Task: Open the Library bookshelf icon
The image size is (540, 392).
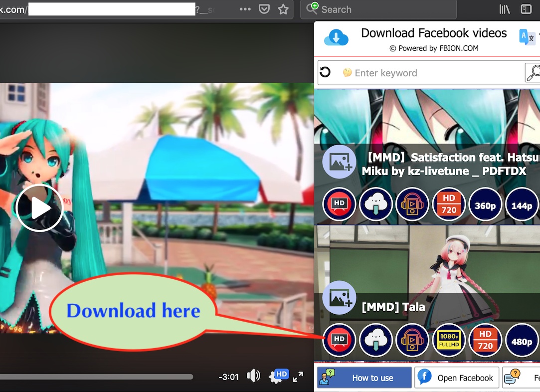Action: (x=505, y=9)
